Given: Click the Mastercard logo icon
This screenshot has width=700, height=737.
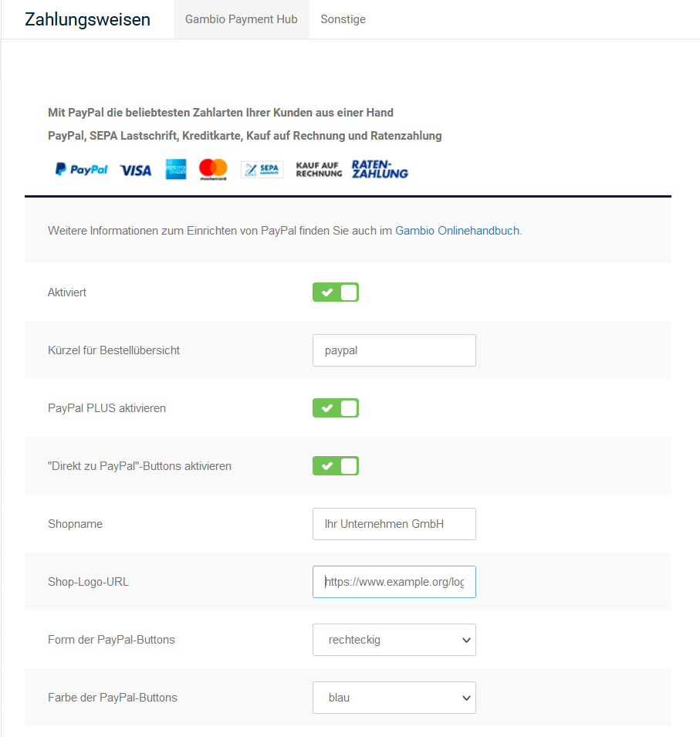Looking at the screenshot, I should click(213, 169).
